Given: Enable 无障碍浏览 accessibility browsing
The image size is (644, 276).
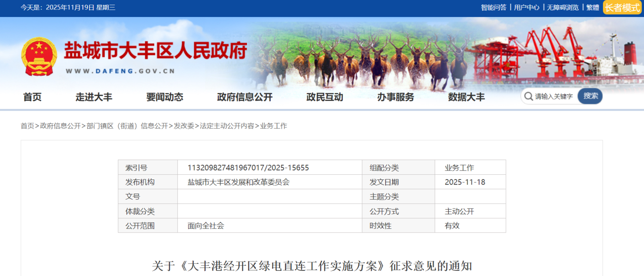Looking at the screenshot, I should pyautogui.click(x=562, y=8).
